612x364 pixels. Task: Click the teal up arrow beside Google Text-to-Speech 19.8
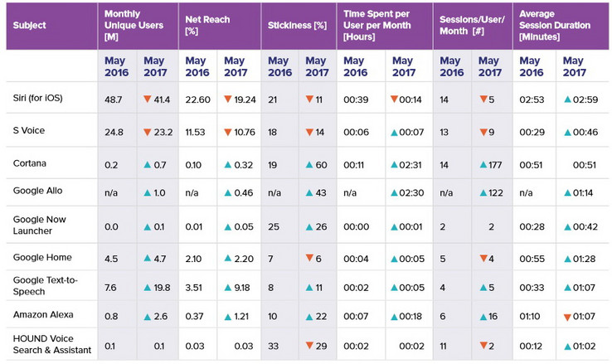coord(147,288)
